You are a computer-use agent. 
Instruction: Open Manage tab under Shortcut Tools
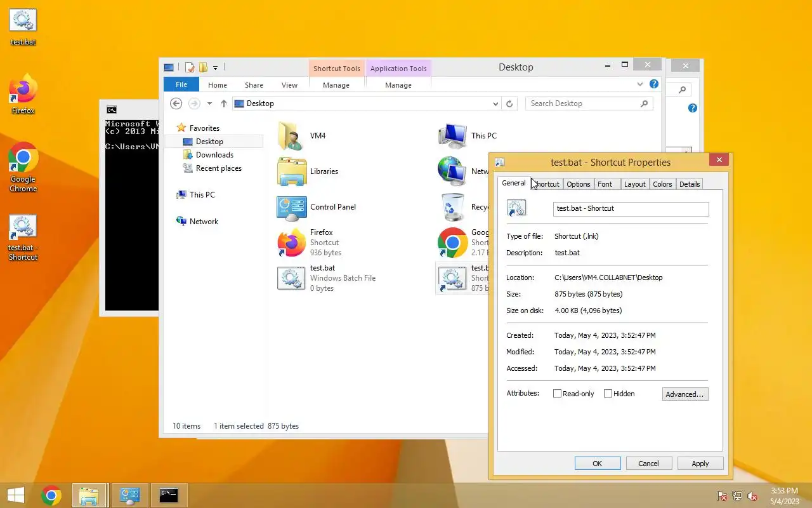[336, 84]
